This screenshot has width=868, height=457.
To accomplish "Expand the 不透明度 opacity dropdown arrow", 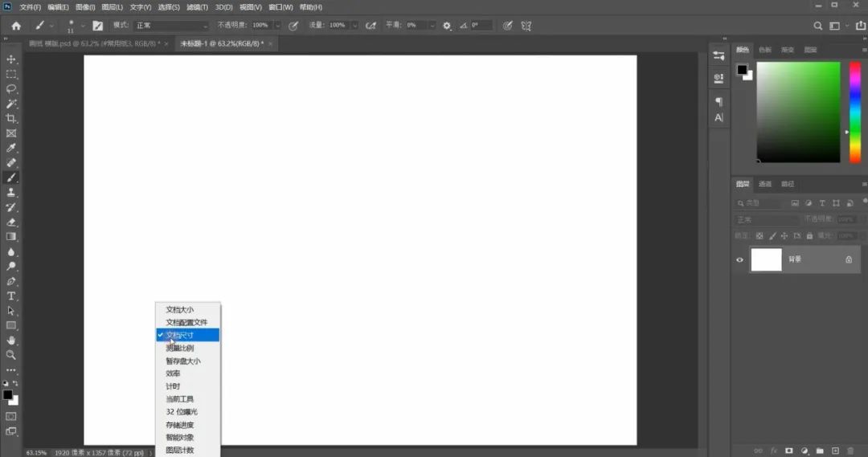I will pos(277,26).
